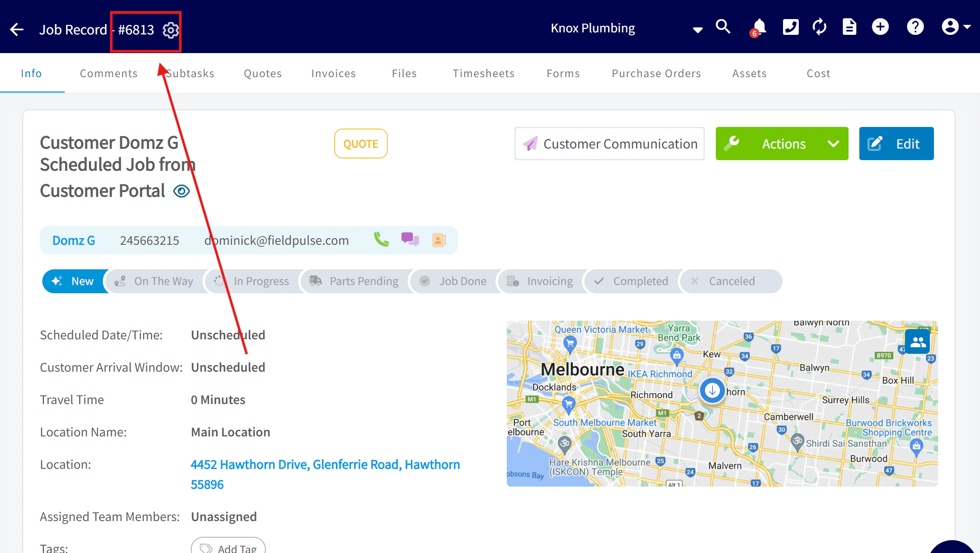980x553 pixels.
Task: Click the Unassigned team members value
Action: [x=224, y=517]
